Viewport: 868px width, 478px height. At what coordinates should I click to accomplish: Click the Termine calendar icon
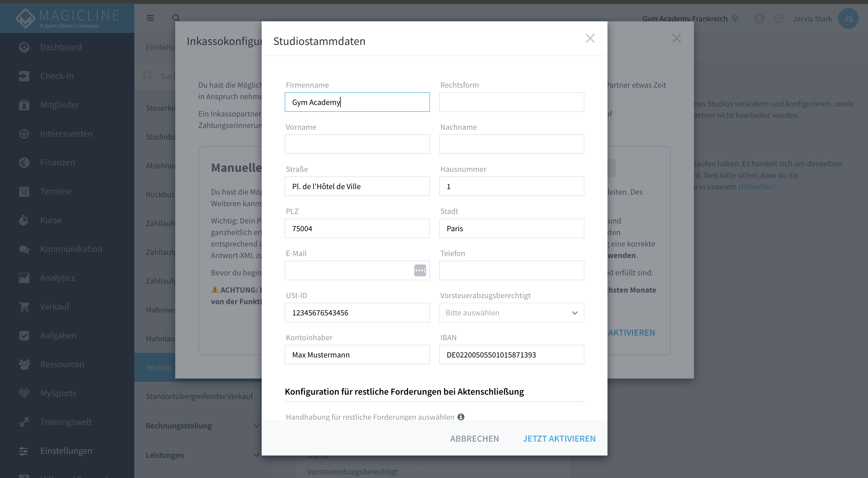point(24,191)
